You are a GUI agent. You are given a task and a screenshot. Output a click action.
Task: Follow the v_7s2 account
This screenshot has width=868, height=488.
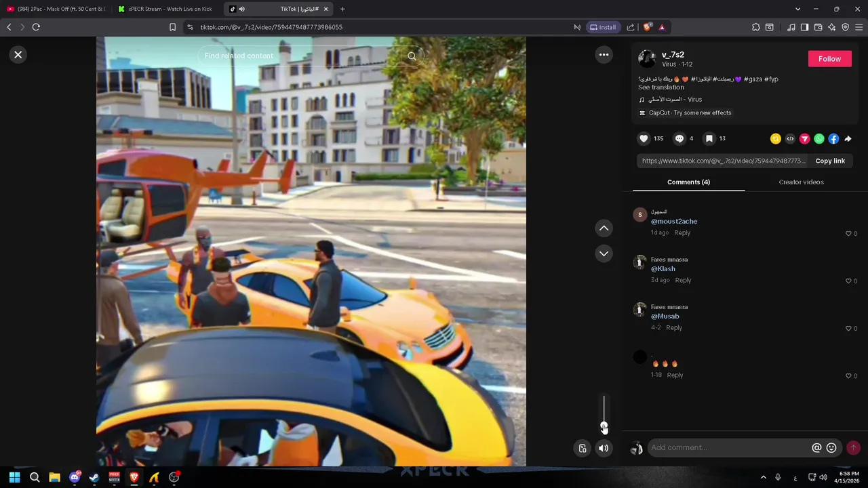[x=829, y=59]
